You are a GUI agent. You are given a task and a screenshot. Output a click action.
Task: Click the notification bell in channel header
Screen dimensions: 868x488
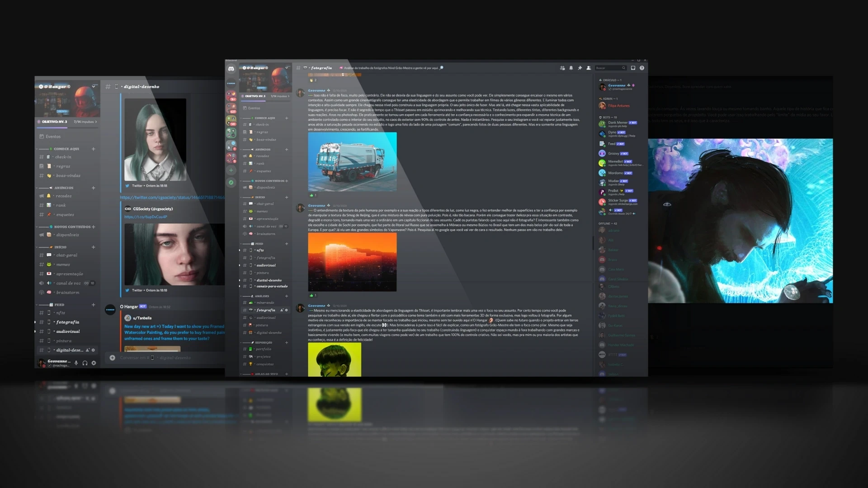pos(571,68)
